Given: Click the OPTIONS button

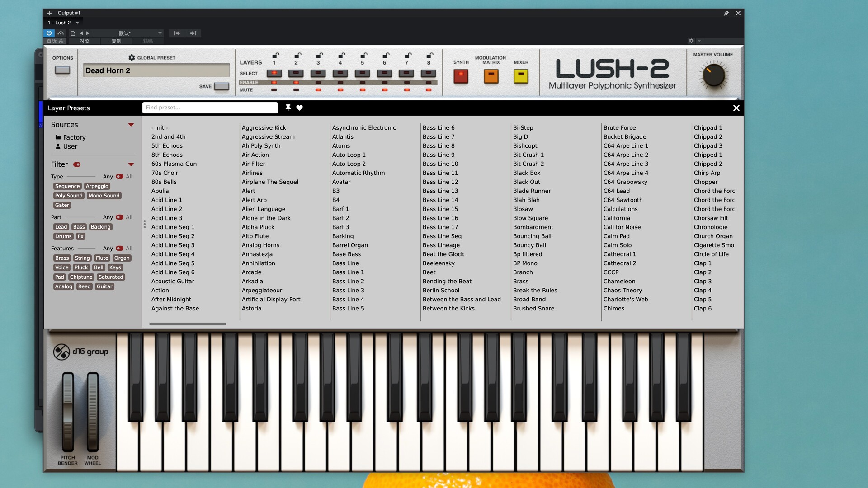Looking at the screenshot, I should click(x=62, y=70).
